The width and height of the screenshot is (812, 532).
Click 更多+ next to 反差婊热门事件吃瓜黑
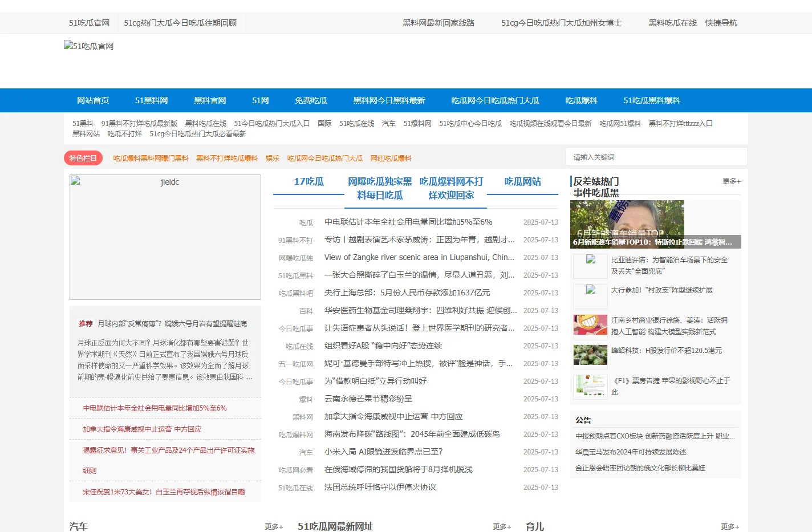[732, 181]
